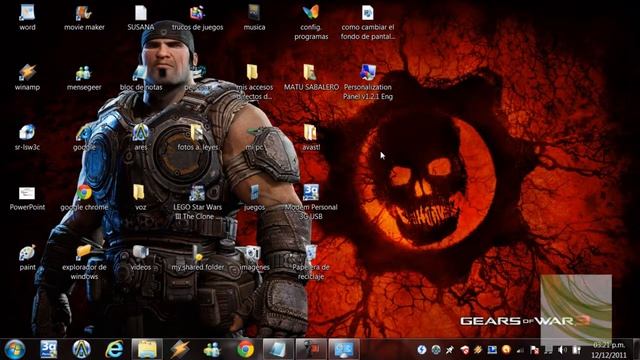Screen dimensions: 640x360
Task: Select the imagenes desktop icon
Action: pyautogui.click(x=254, y=258)
